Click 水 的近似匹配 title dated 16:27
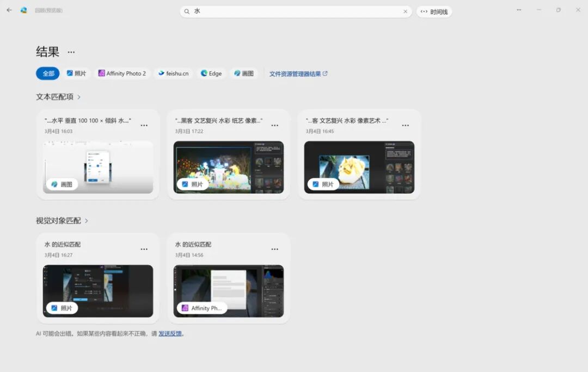 pos(63,244)
